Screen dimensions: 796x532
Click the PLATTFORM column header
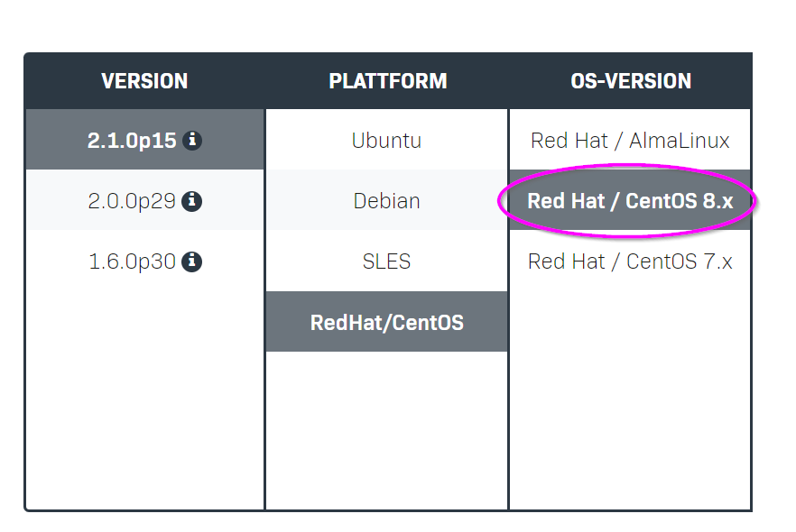388,81
